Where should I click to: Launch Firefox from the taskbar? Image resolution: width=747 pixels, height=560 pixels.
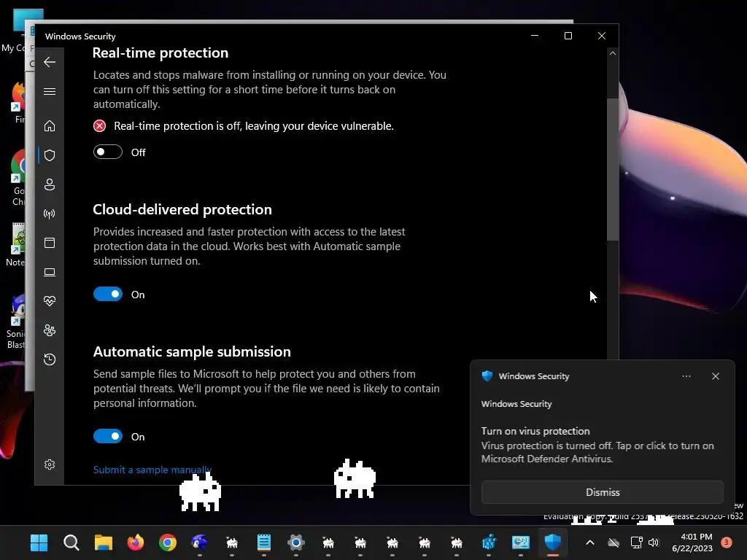(136, 542)
